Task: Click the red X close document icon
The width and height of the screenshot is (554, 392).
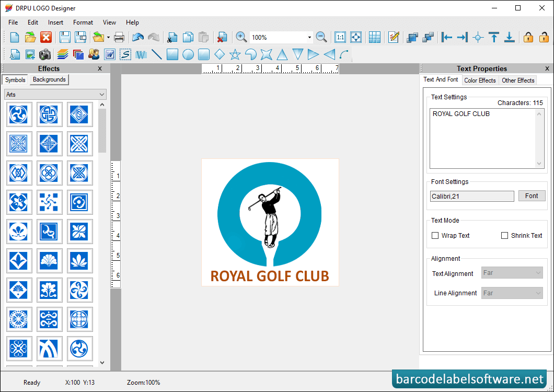Action: click(x=46, y=37)
